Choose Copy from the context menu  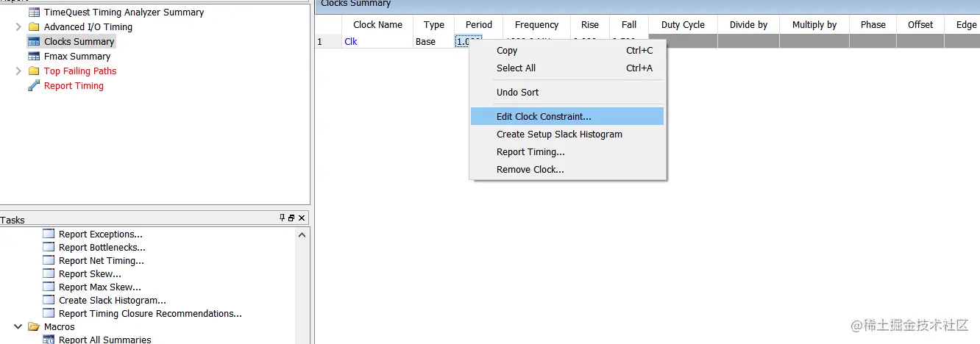coord(567,51)
